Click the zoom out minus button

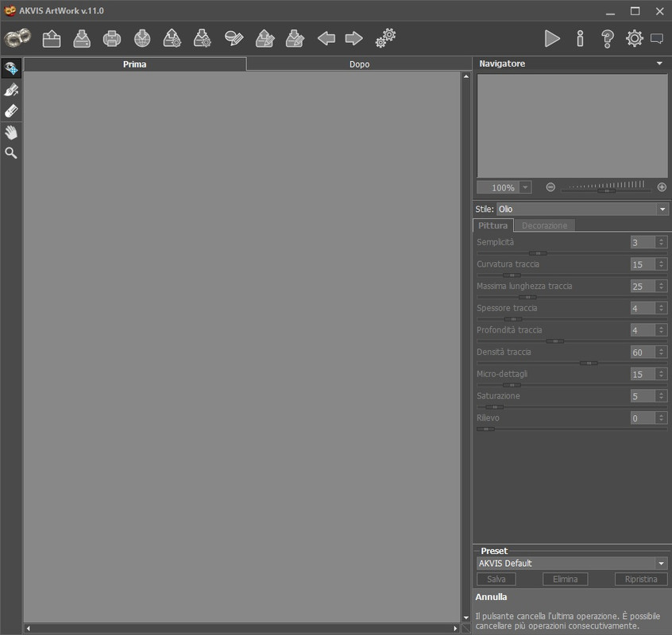tap(550, 187)
